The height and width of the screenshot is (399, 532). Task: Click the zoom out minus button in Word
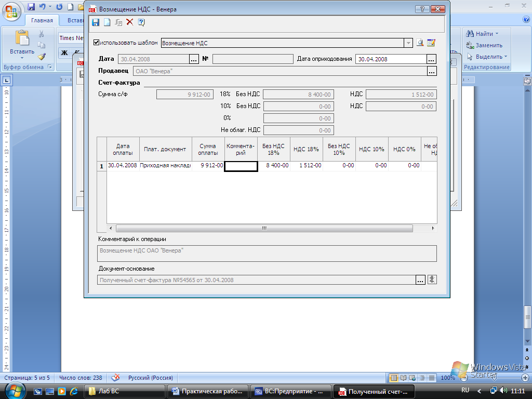pos(463,378)
